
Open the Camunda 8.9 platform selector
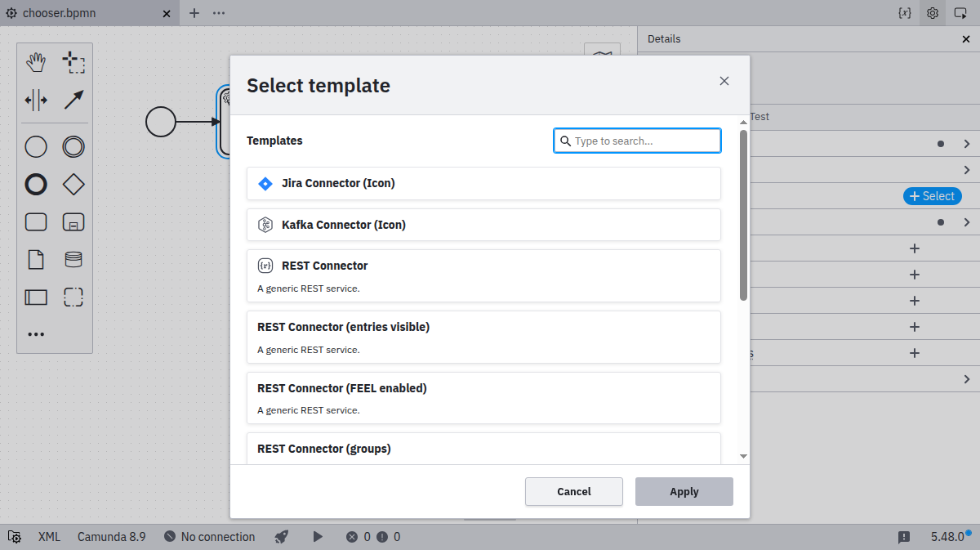pyautogui.click(x=112, y=537)
